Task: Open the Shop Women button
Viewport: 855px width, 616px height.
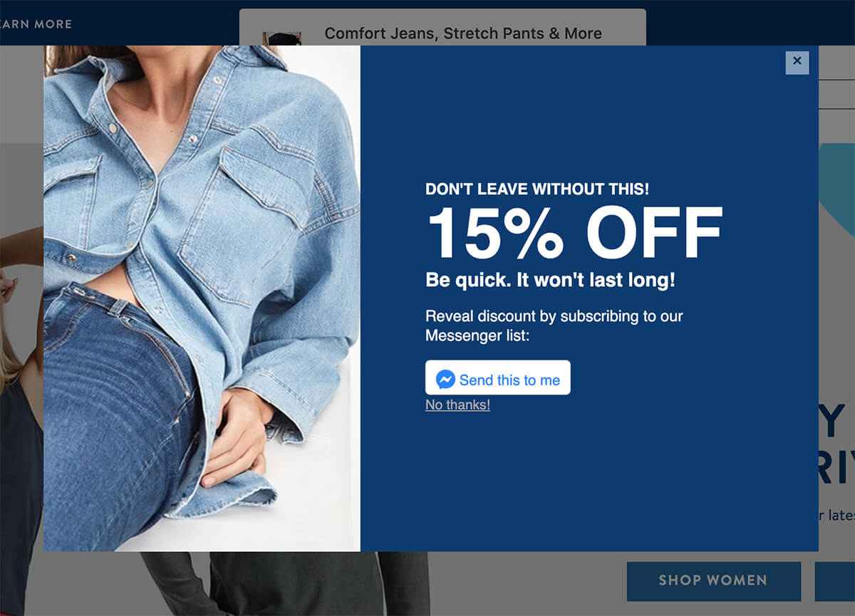Action: point(713,581)
